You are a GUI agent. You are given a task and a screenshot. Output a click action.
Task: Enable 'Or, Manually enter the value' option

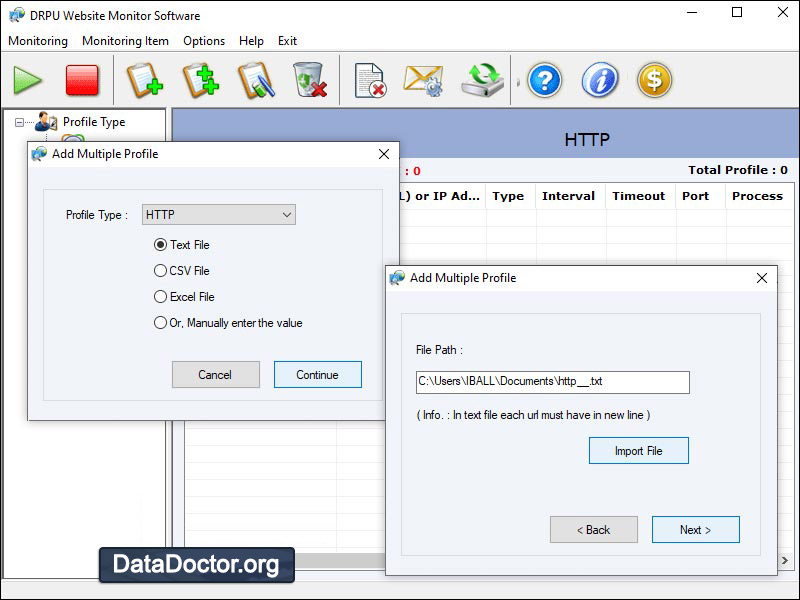pos(159,322)
